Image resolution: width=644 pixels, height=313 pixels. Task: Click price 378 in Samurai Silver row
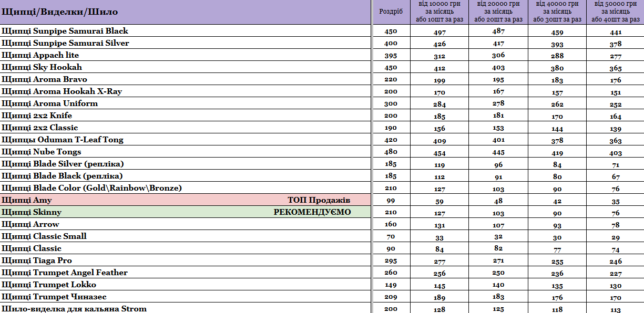pyautogui.click(x=616, y=45)
